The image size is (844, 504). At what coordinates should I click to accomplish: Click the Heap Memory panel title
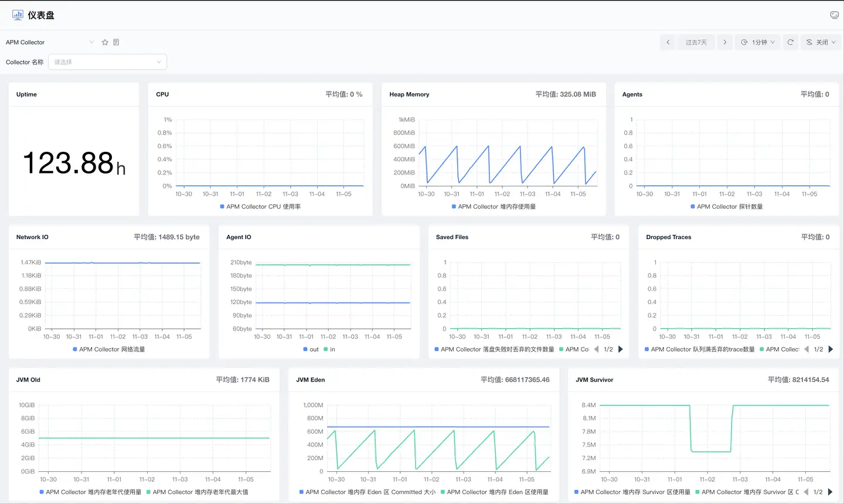coord(409,94)
